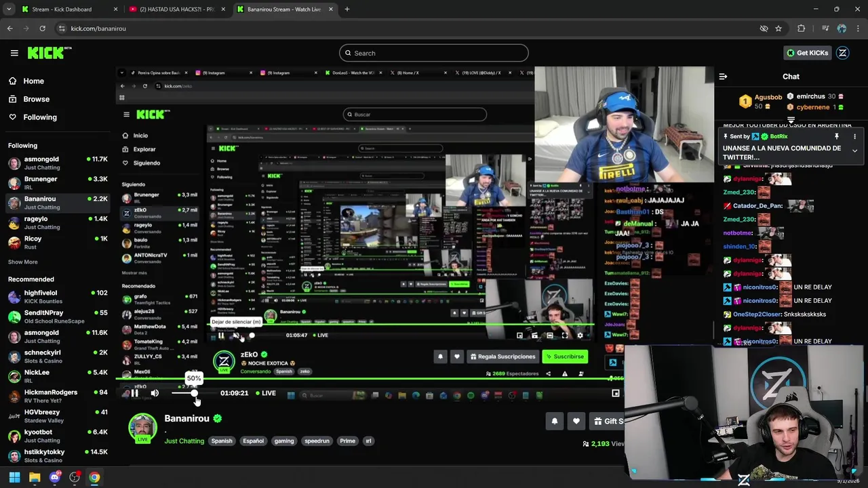Click the KICK logo in the header
Viewport: 868px width, 488px height.
tap(50, 53)
